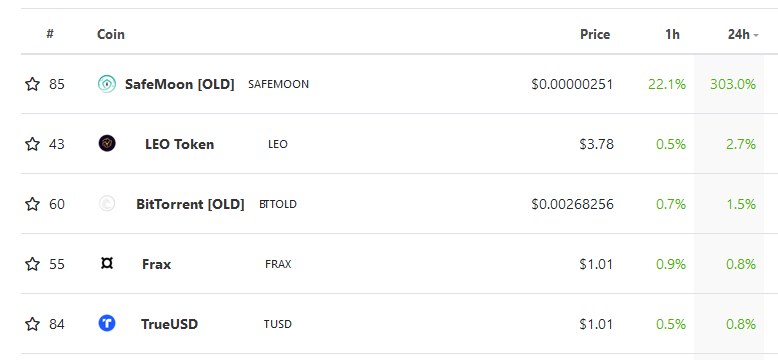The height and width of the screenshot is (360, 778).
Task: Click the 24h sort arrow in header
Action: tap(756, 35)
